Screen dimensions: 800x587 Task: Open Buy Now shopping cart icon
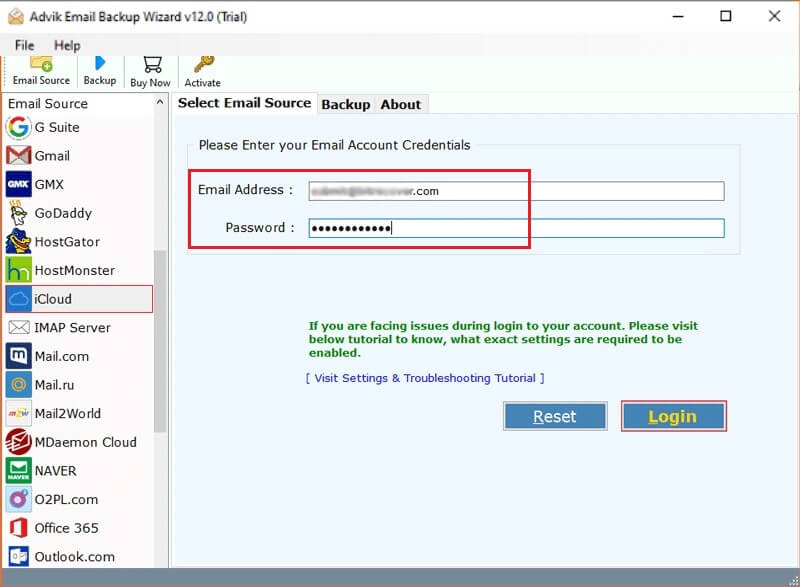[x=152, y=65]
